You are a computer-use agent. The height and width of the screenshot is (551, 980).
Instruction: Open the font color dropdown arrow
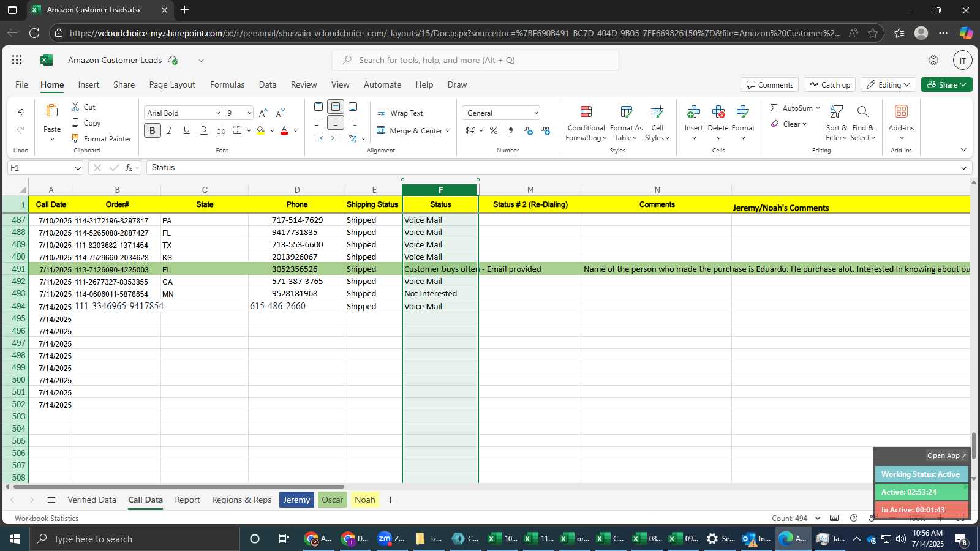295,130
